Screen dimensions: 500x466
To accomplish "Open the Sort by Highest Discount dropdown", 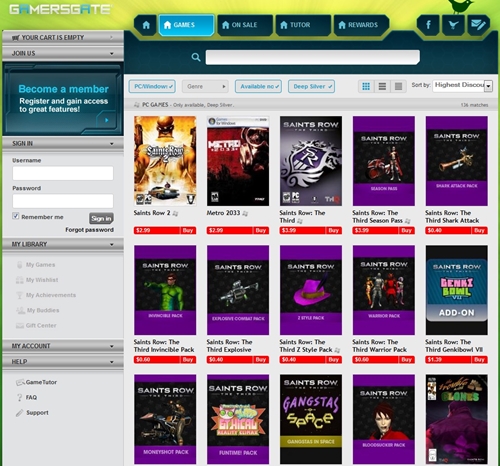I will click(462, 86).
